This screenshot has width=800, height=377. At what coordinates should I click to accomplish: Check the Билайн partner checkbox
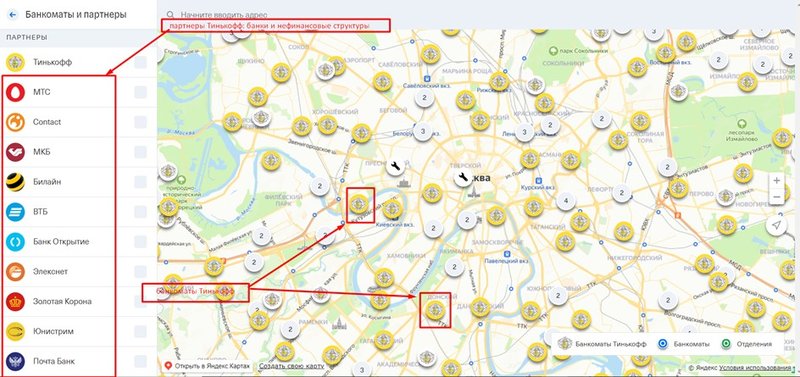pos(140,182)
